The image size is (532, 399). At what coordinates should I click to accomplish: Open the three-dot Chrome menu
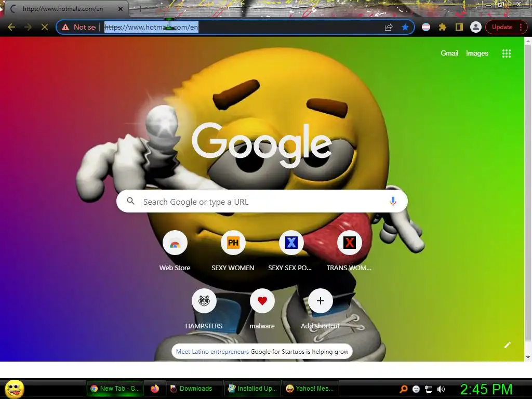click(521, 27)
